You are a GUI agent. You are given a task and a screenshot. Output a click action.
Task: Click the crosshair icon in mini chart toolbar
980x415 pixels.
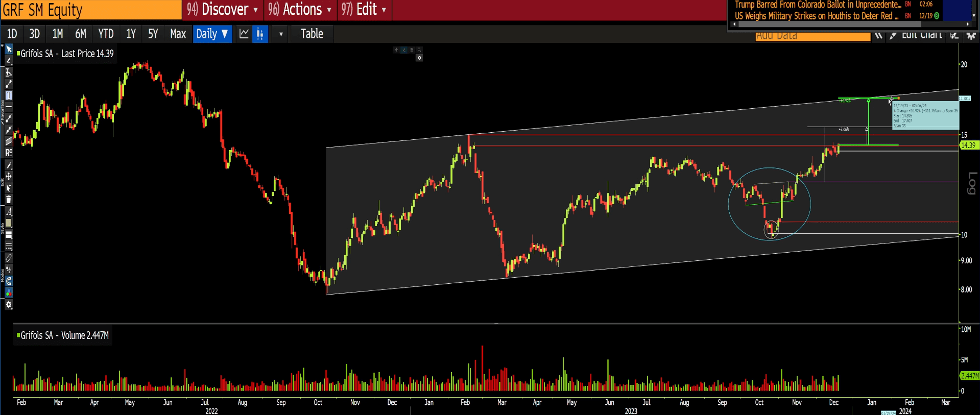point(396,50)
